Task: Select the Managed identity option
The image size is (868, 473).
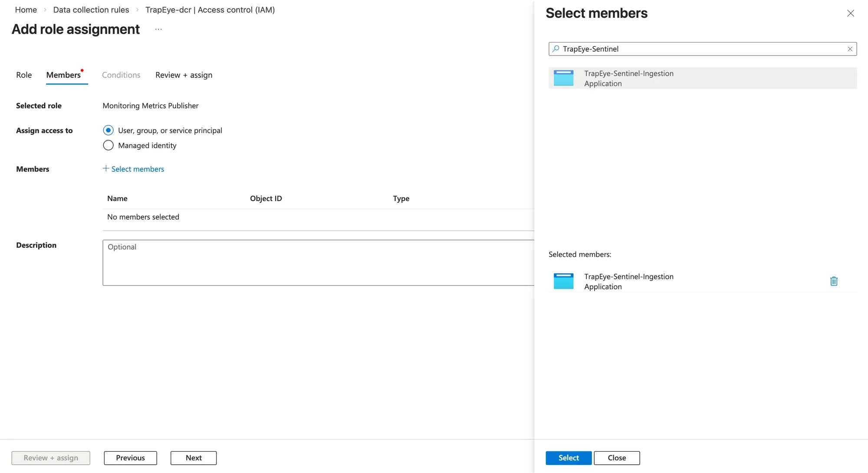Action: pos(108,145)
